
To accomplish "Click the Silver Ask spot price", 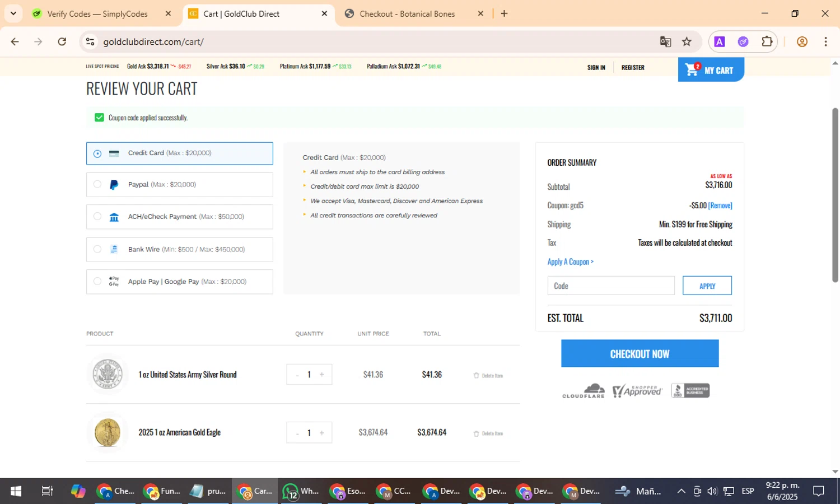I will point(235,66).
